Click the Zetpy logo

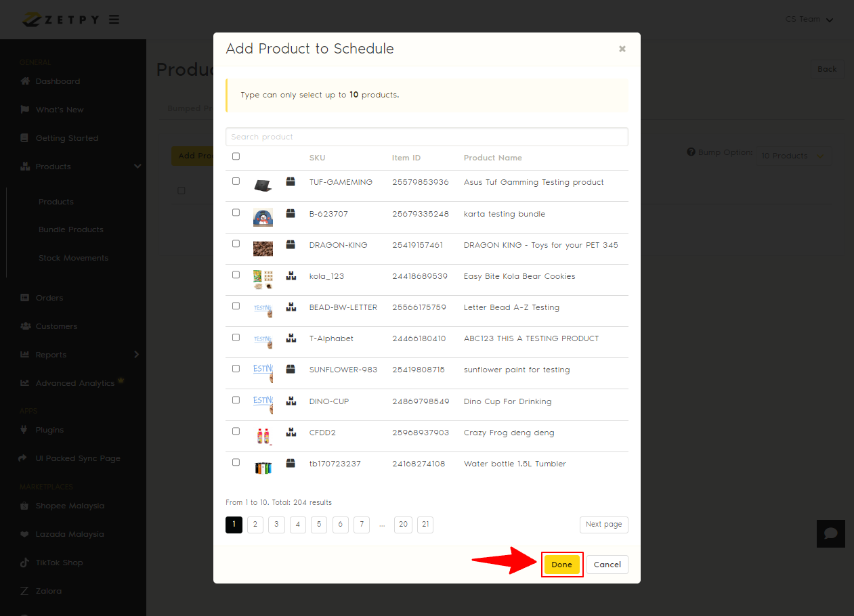tap(60, 20)
